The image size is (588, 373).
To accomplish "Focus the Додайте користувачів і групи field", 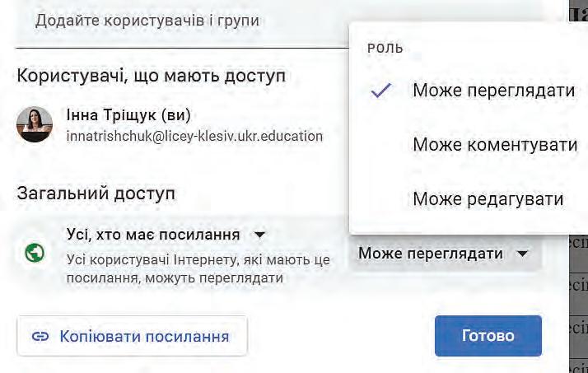I will click(x=182, y=24).
